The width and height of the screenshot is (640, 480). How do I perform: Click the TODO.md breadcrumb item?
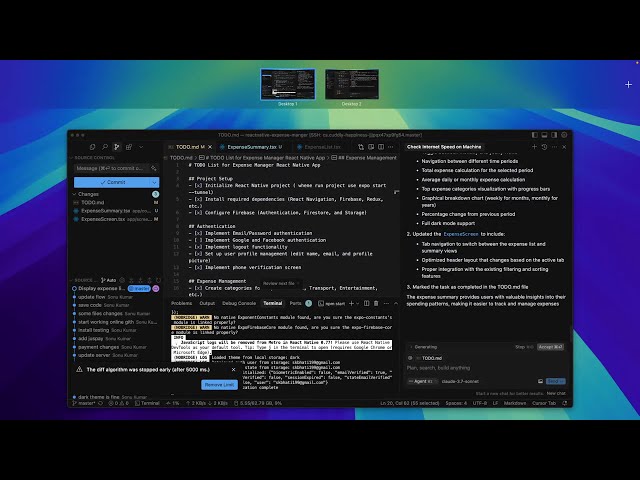point(181,158)
